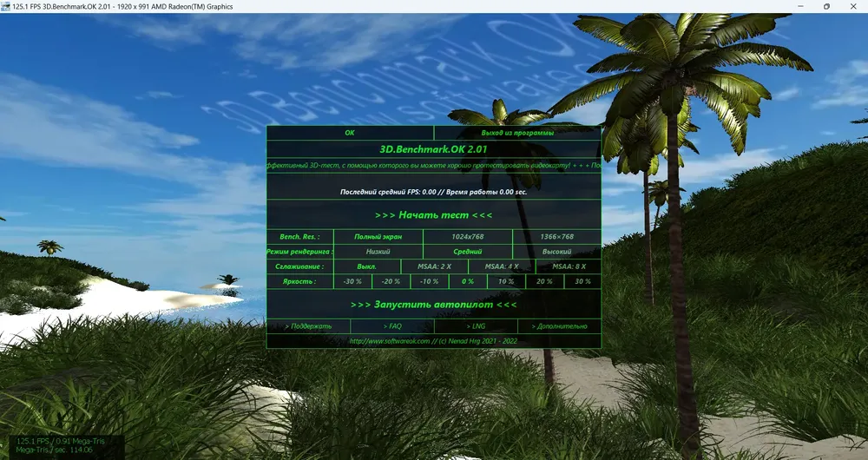868x460 pixels.
Task: Set brightness to -10 %
Action: click(x=429, y=281)
